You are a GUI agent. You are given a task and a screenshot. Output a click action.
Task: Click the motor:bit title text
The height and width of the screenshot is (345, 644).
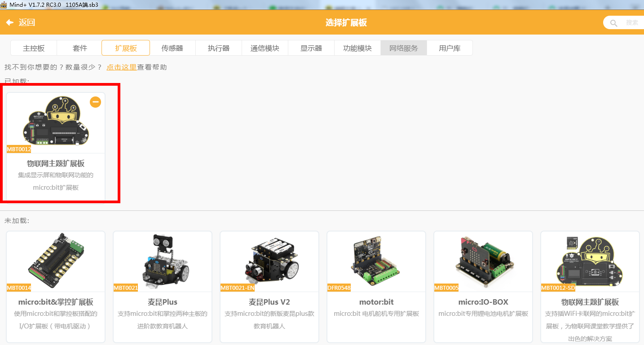click(x=376, y=302)
